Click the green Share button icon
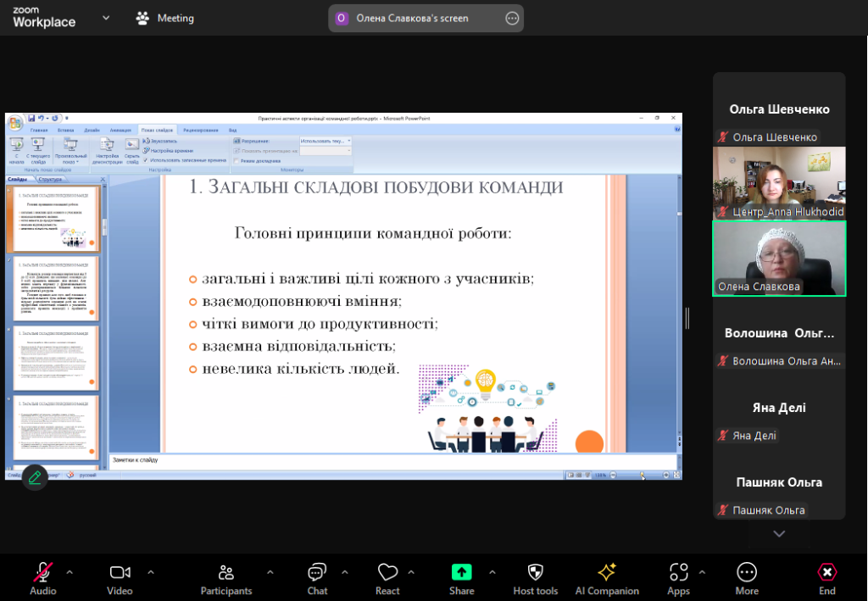The image size is (868, 601). (x=461, y=572)
